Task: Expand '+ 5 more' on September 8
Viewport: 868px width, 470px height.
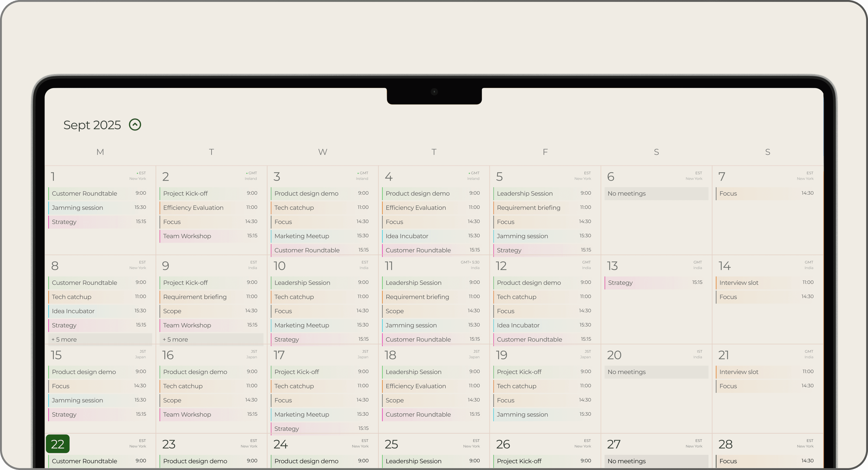Action: point(64,339)
